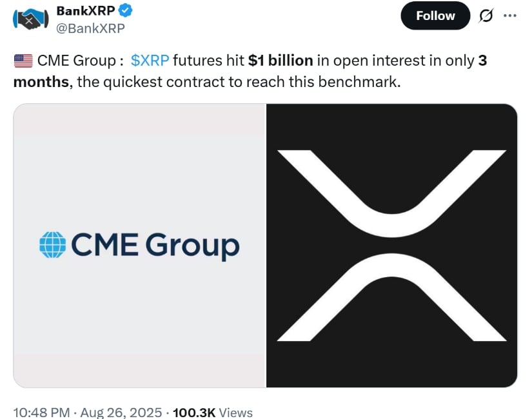
Task: Click the CME Group globe icon
Action: tap(53, 244)
